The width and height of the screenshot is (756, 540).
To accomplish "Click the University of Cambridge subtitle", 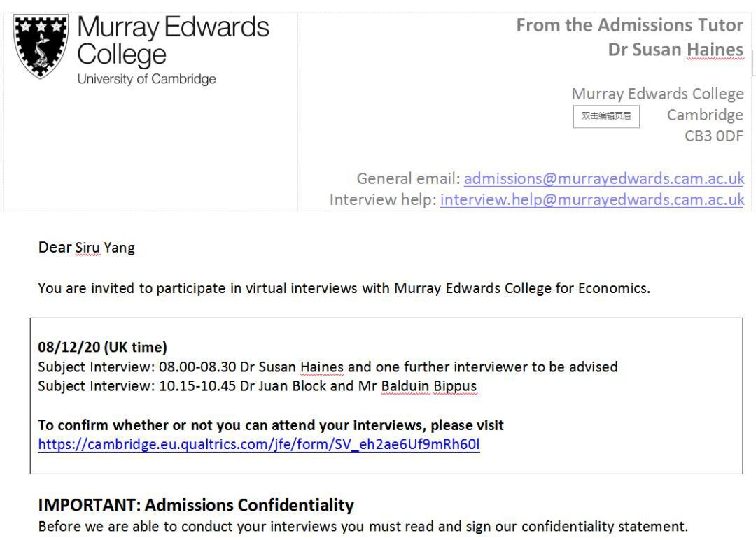I will pyautogui.click(x=146, y=79).
